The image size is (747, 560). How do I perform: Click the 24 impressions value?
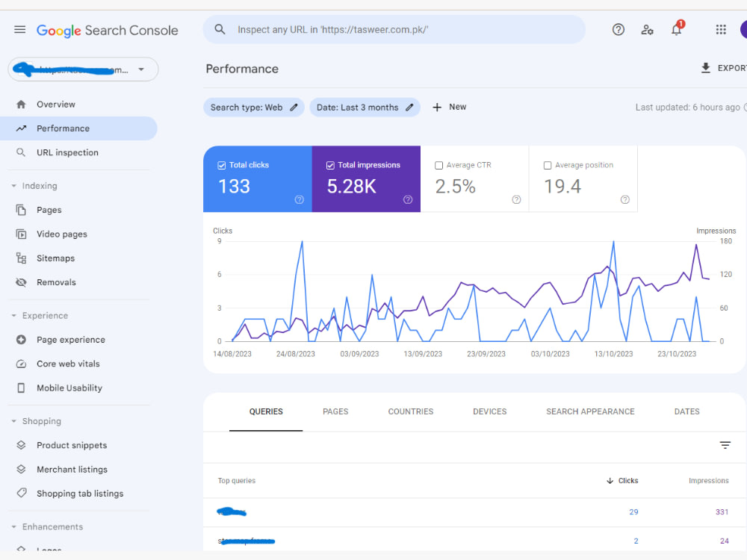[x=724, y=541]
